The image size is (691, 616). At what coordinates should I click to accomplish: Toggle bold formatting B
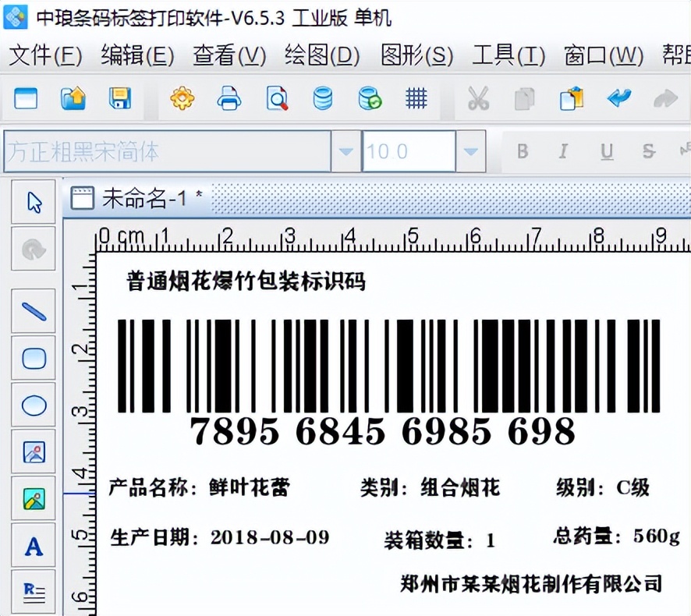click(x=523, y=151)
